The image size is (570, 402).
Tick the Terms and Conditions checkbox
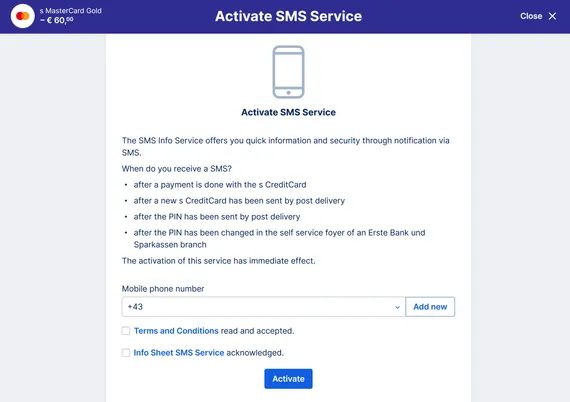126,331
